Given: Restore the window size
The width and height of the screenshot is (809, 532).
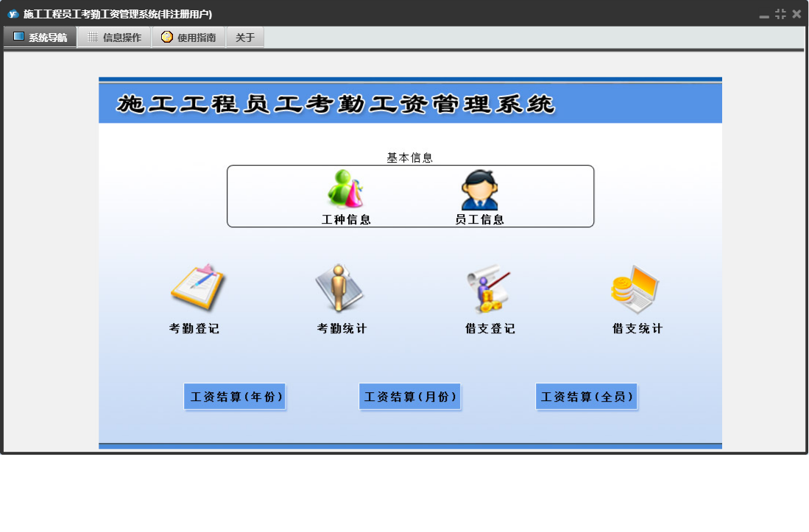Looking at the screenshot, I should (x=780, y=14).
